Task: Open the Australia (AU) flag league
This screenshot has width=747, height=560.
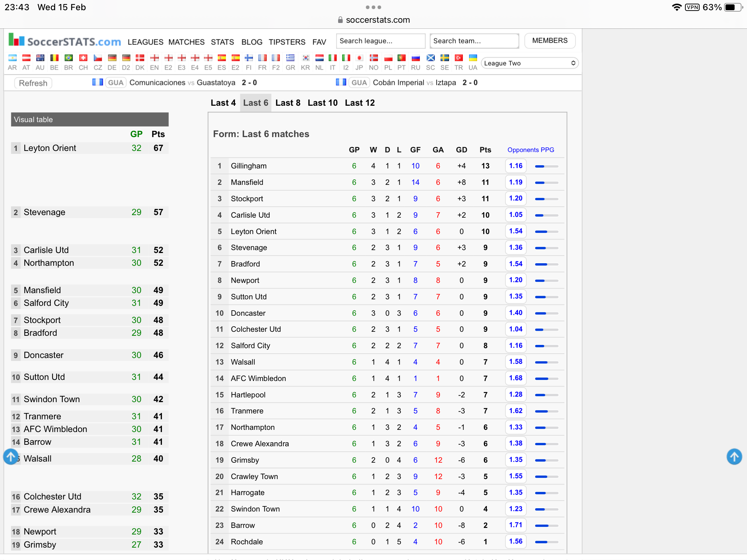Action: point(40,58)
